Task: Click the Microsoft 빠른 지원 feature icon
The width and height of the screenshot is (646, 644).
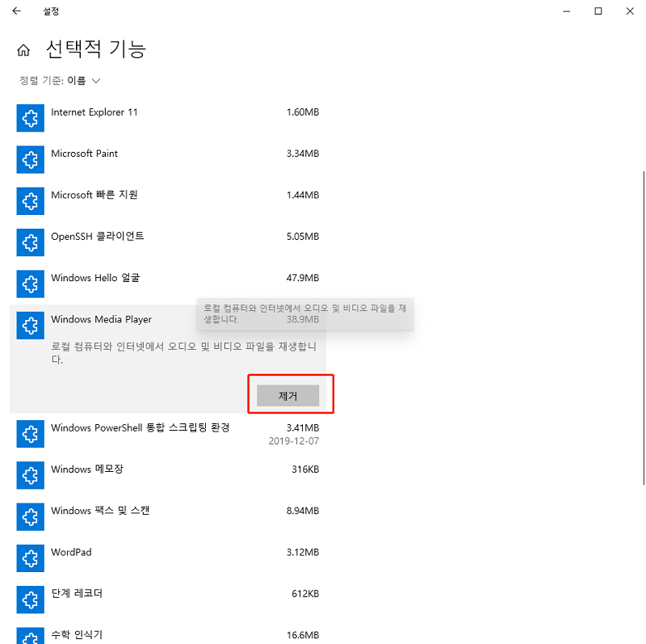Action: coord(31,200)
